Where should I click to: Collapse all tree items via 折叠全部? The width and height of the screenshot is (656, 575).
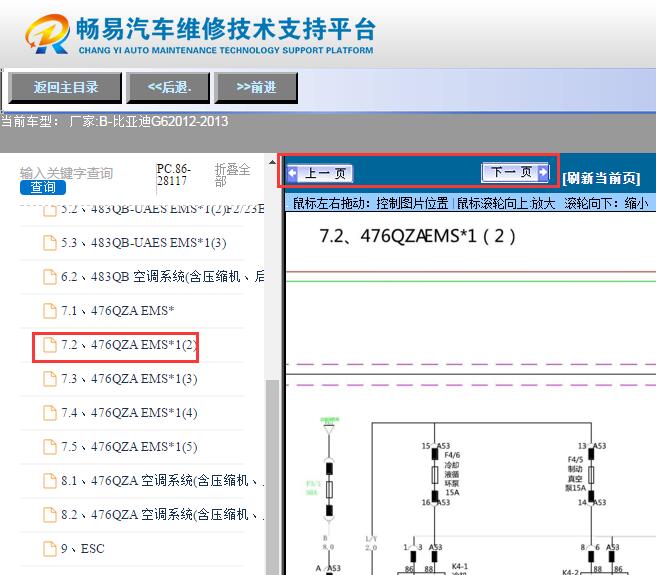click(232, 175)
